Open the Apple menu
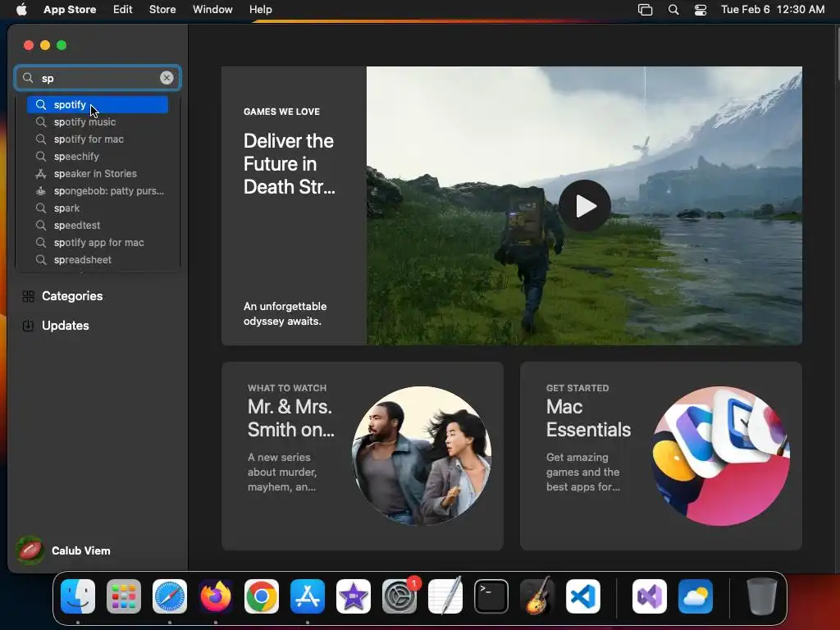This screenshot has height=630, width=840. (x=21, y=10)
